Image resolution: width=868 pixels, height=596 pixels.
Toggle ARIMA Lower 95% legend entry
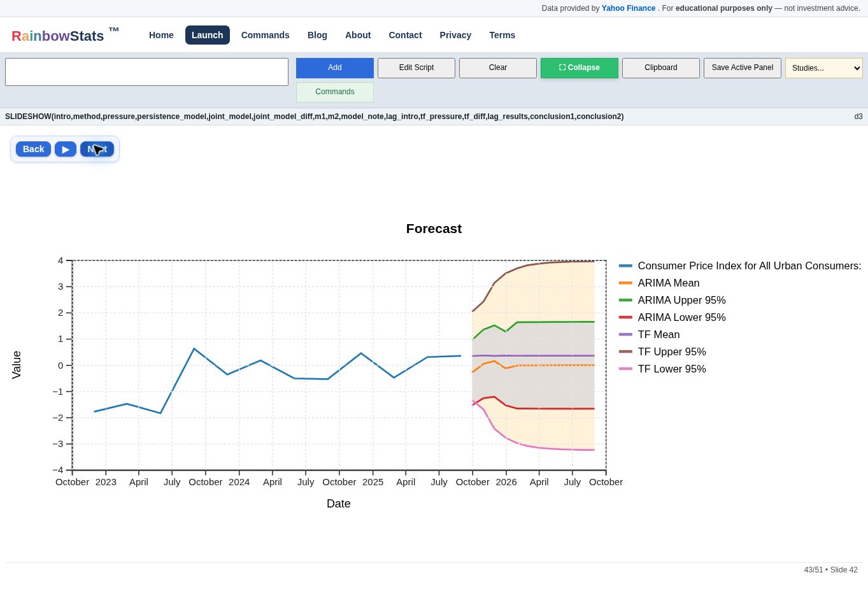tap(672, 318)
